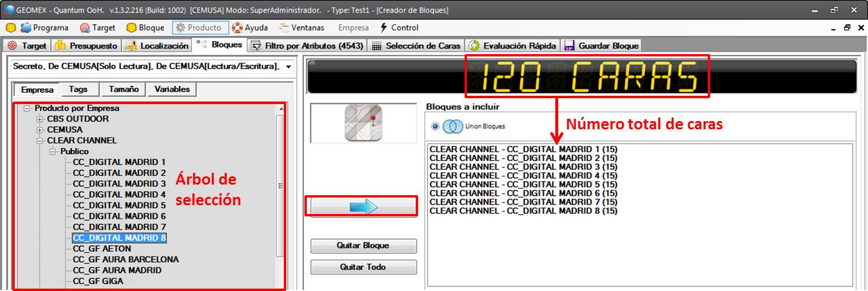Collapse the CLEAR CHANNEL tree node
This screenshot has height=291, width=868.
[x=40, y=141]
